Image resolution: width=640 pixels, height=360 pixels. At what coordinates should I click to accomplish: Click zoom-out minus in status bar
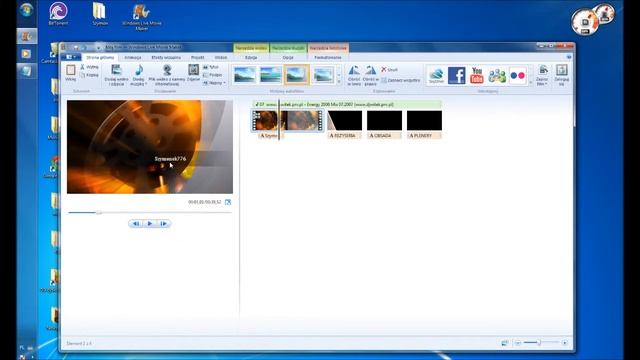518,343
